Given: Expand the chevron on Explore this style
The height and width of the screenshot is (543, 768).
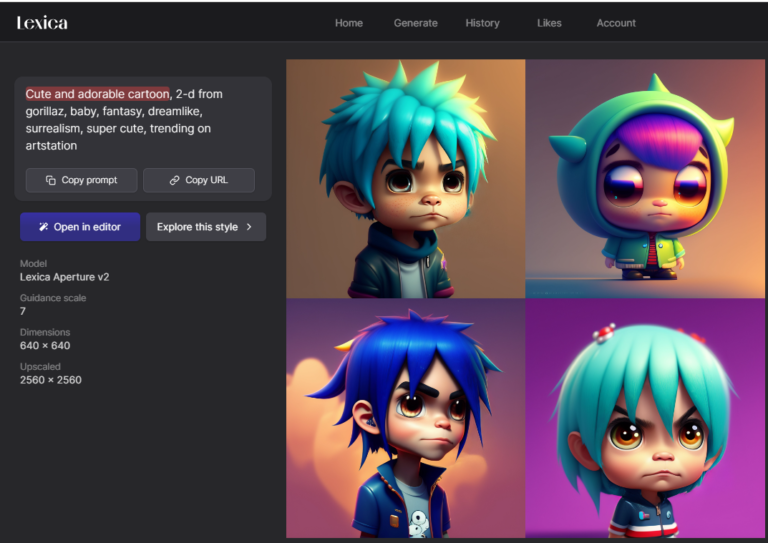Looking at the screenshot, I should (249, 227).
